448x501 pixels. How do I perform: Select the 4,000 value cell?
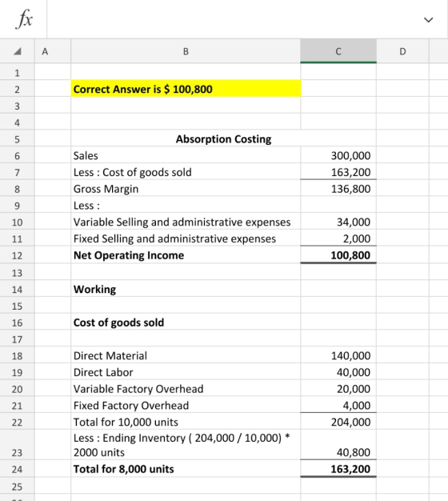[x=338, y=406]
